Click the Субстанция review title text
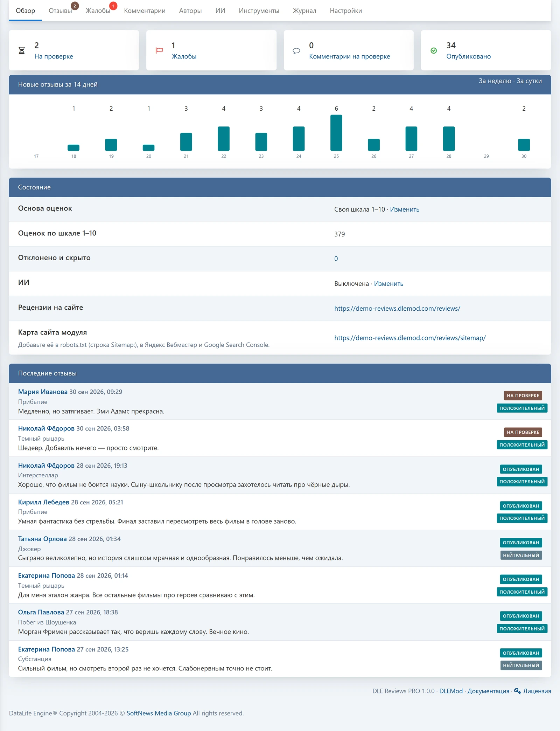Image resolution: width=560 pixels, height=731 pixels. tap(35, 659)
